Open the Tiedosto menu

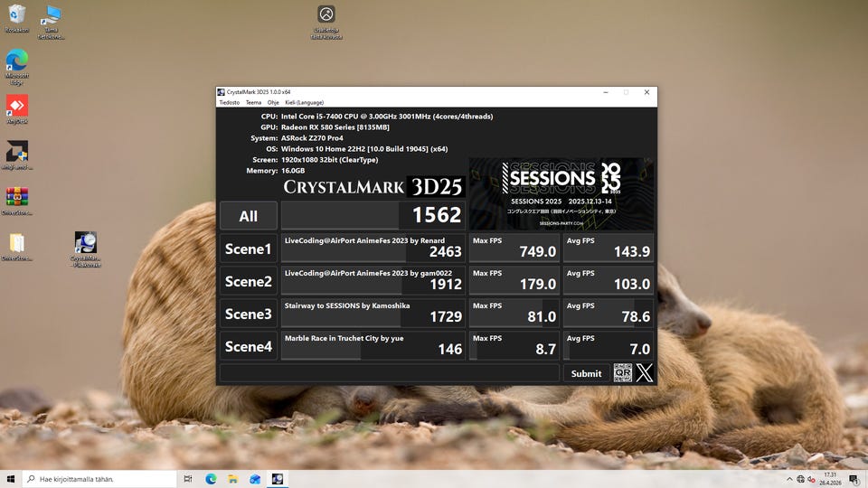click(x=229, y=102)
